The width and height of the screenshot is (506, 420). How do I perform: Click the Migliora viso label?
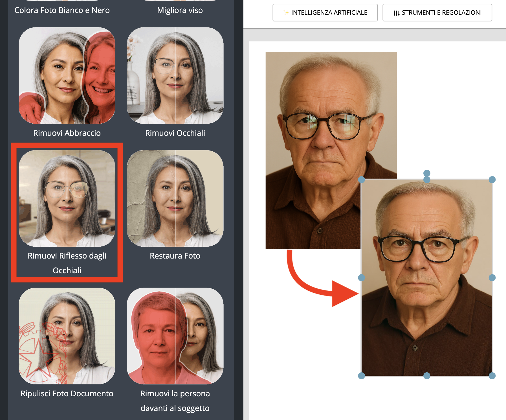(x=180, y=10)
